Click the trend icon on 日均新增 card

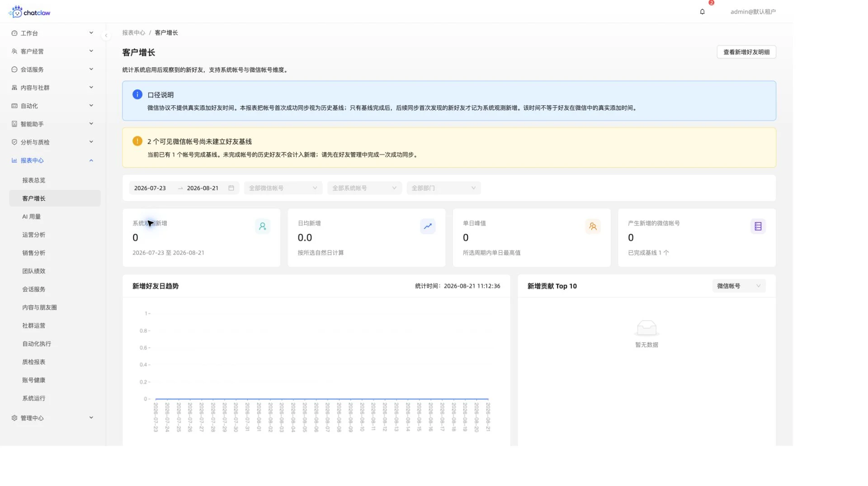coord(428,226)
